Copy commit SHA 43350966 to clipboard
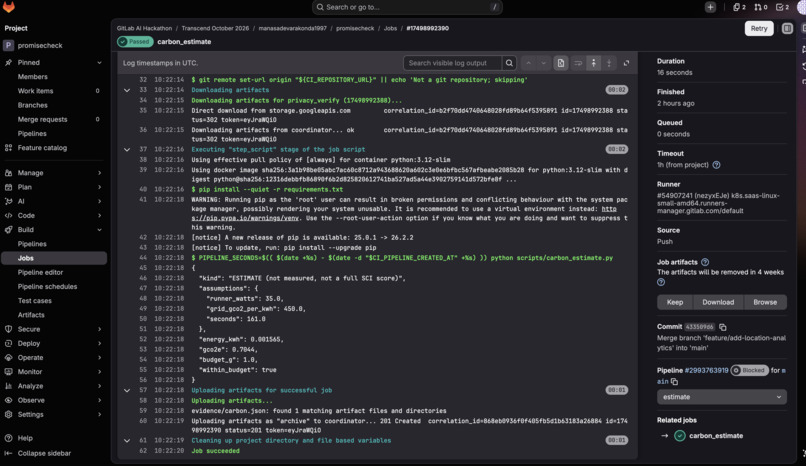This screenshot has width=806, height=466. coord(723,327)
